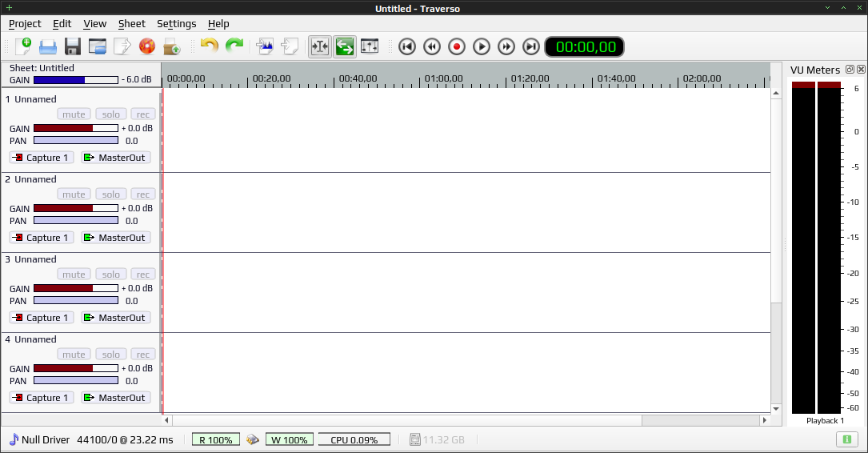Click the Null Driver audio note icon
868x453 pixels.
(14, 439)
